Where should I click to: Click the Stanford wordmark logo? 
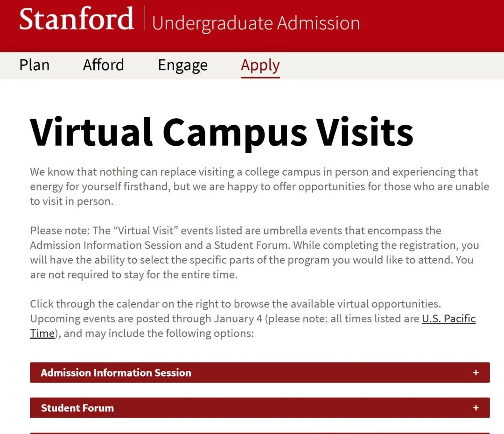click(x=77, y=20)
